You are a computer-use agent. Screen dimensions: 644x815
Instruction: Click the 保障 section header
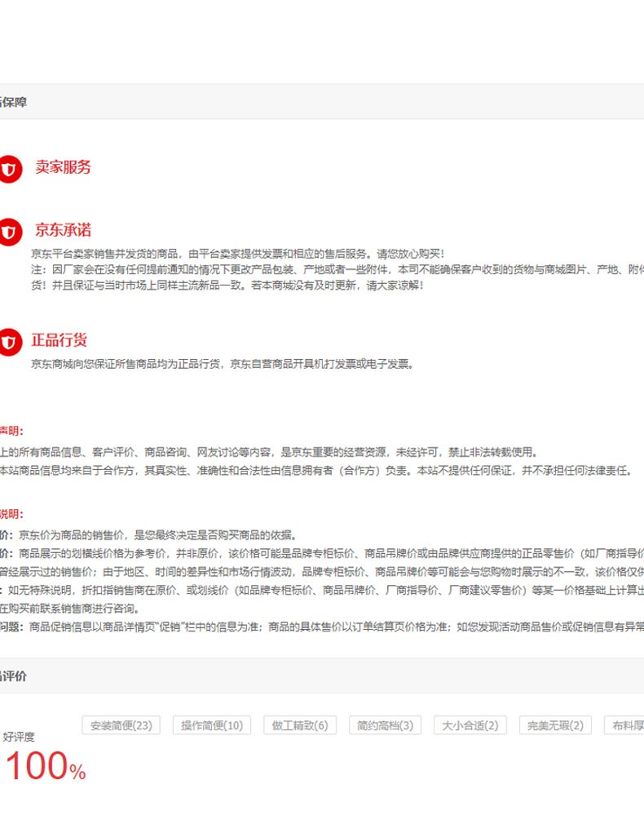pyautogui.click(x=14, y=102)
